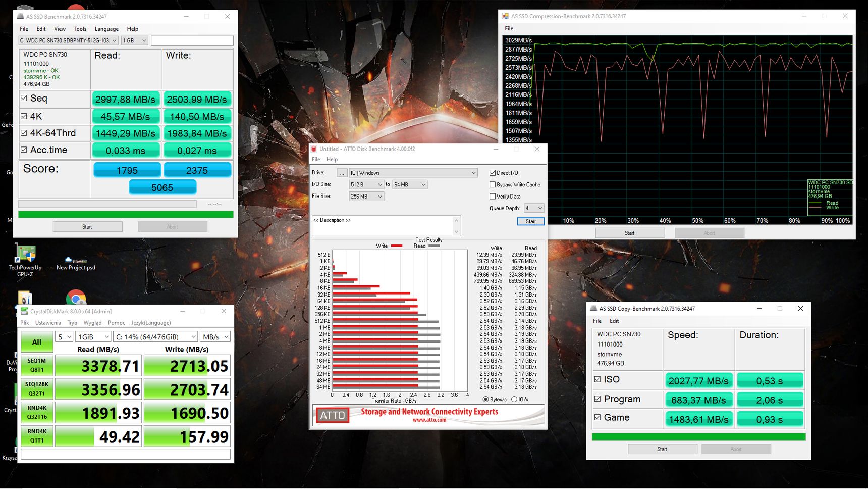The image size is (868, 489).
Task: Click the green All button in CrystalDiskMark
Action: [x=37, y=342]
